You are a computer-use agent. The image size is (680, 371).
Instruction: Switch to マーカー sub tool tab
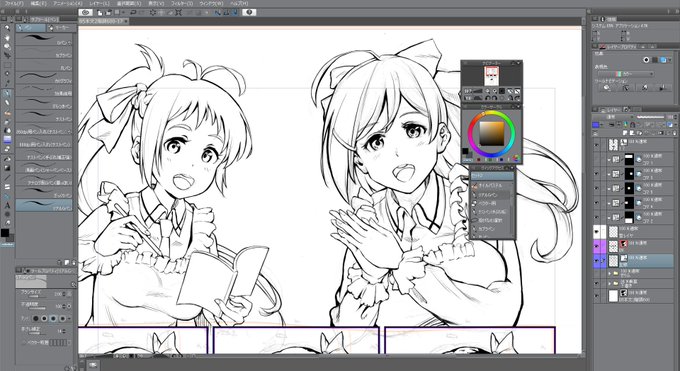point(61,28)
